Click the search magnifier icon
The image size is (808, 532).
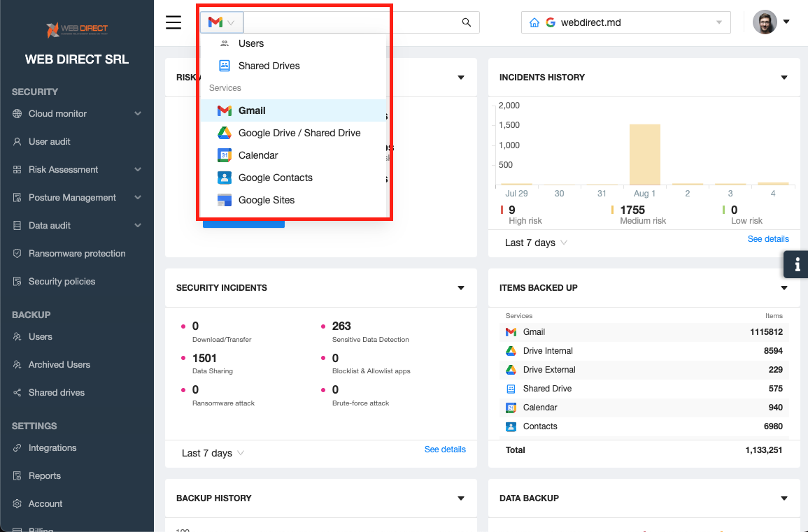[467, 22]
